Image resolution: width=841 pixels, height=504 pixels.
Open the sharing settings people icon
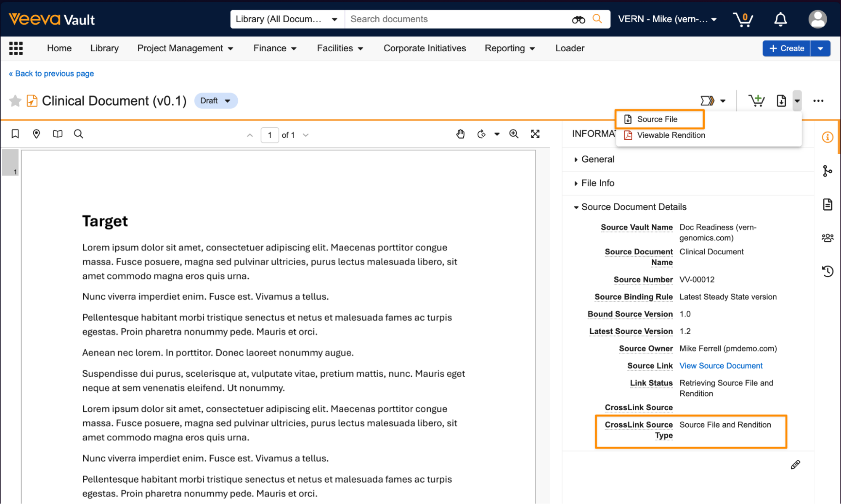click(x=828, y=238)
